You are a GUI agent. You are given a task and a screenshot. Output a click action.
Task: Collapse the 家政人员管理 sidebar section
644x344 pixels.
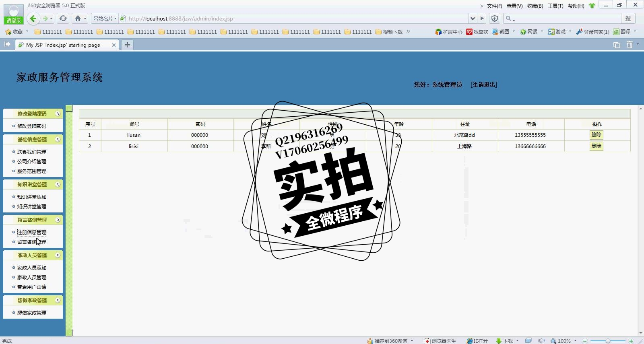[x=58, y=255]
